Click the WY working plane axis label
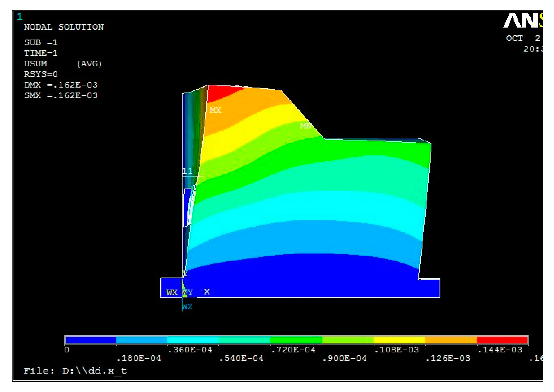This screenshot has height=392, width=554. (x=188, y=292)
